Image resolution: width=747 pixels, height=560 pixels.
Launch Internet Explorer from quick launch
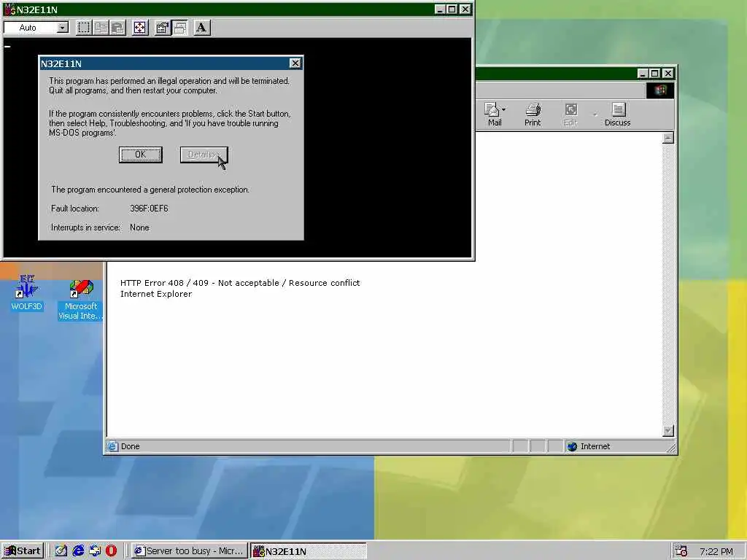click(77, 551)
